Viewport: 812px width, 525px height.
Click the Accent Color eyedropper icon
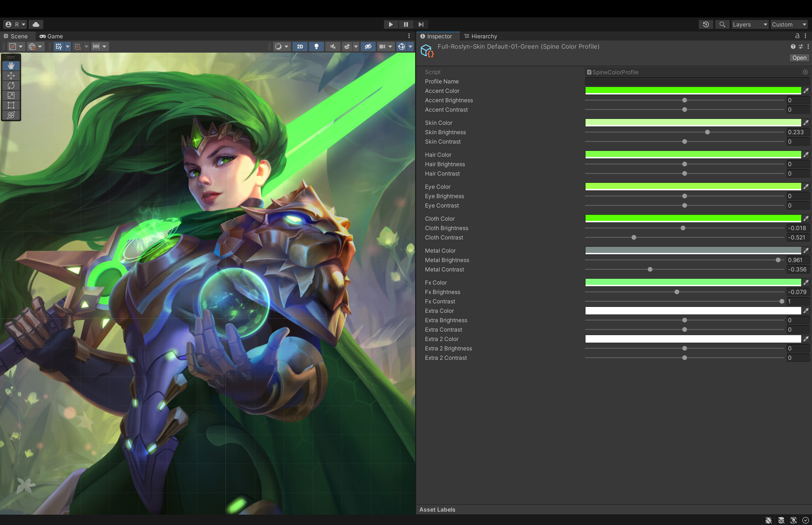[806, 91]
